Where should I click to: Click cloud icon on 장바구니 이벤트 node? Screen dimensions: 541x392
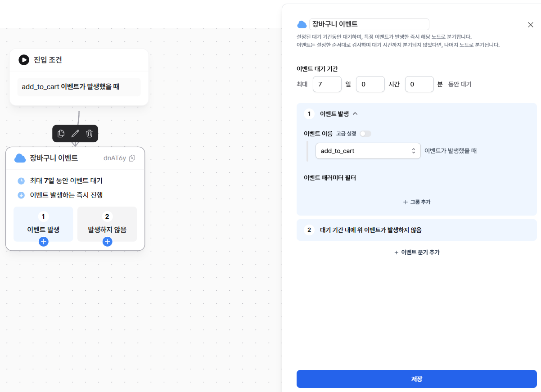coord(20,158)
